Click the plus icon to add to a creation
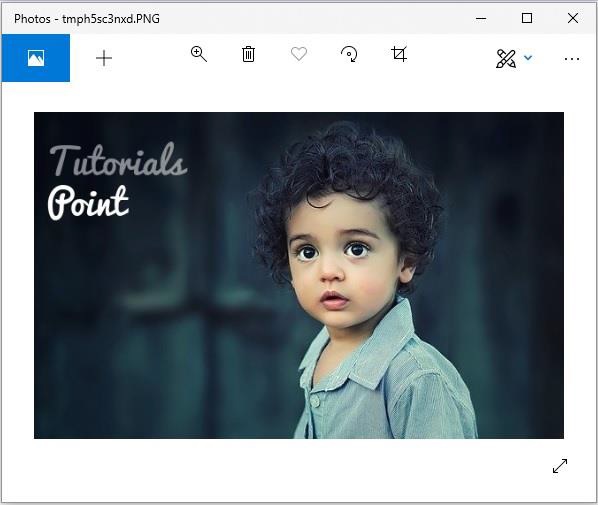600x505 pixels. pos(104,58)
